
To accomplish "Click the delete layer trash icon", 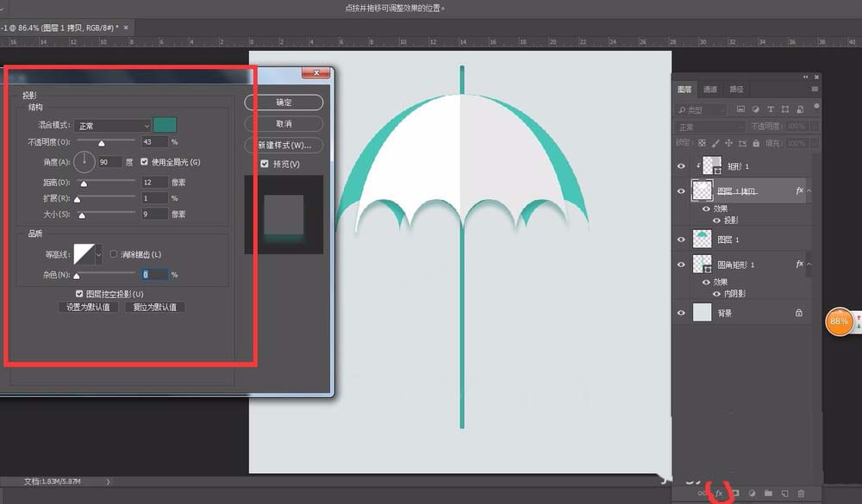I will [801, 494].
